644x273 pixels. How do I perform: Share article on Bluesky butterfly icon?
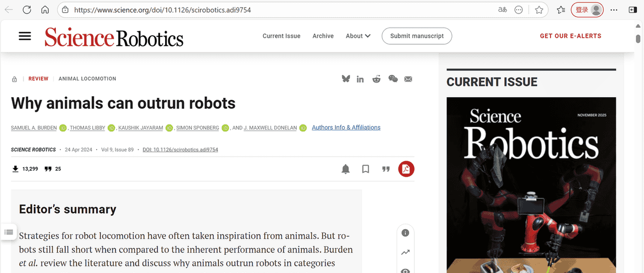point(346,79)
